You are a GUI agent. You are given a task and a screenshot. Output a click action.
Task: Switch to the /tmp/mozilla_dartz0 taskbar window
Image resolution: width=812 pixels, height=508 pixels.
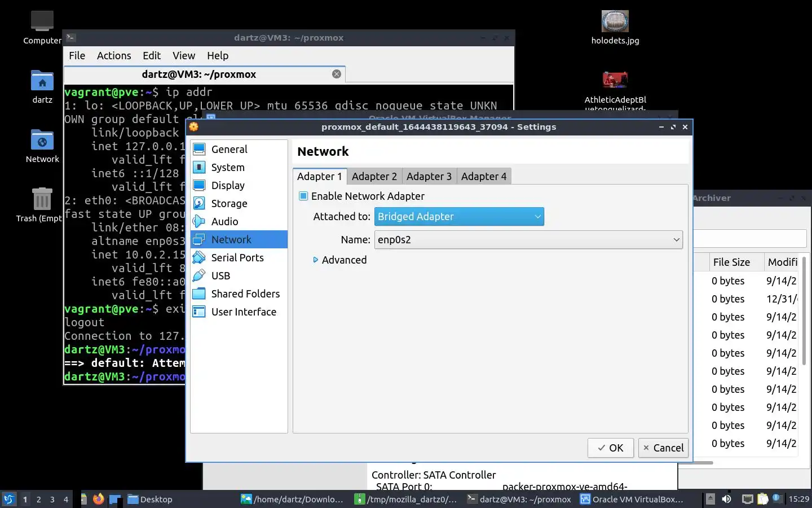(406, 499)
